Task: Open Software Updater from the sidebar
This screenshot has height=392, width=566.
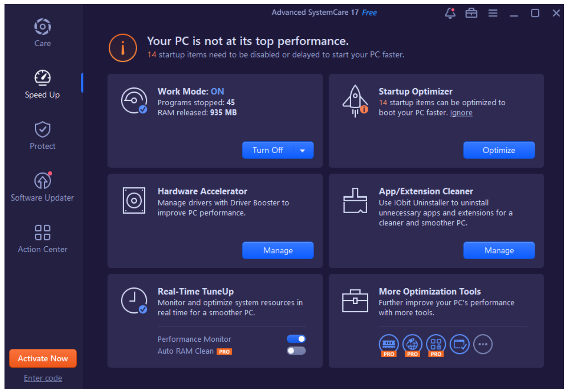Action: click(42, 187)
